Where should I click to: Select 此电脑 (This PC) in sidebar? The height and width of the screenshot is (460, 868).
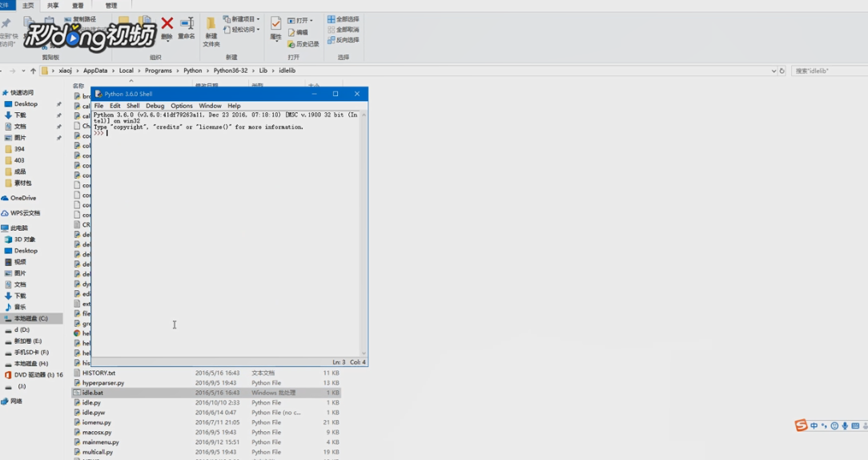coord(14,228)
